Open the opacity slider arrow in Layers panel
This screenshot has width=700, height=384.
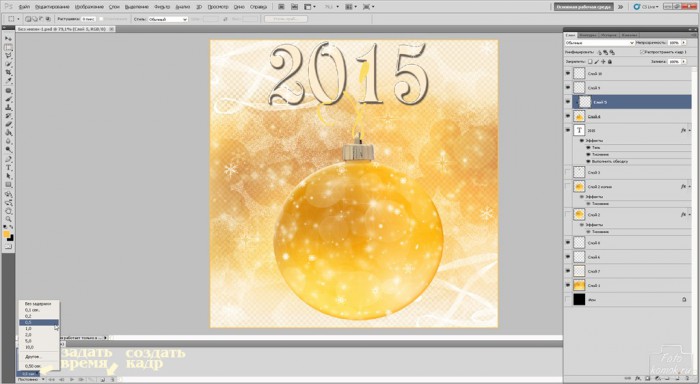(x=684, y=42)
